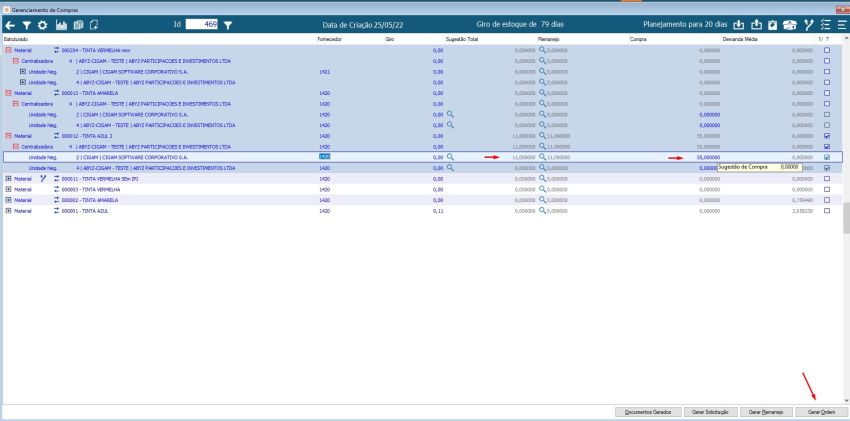Check the box for TINTA VERMELHA new row
The image size is (850, 421).
[x=827, y=50]
